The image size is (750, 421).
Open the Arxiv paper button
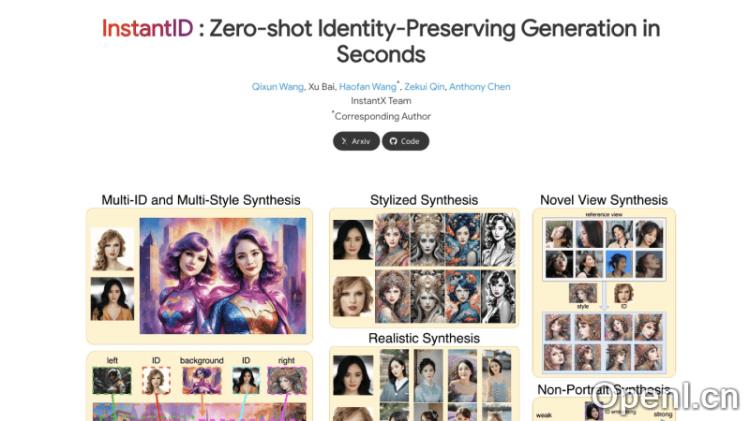(356, 141)
